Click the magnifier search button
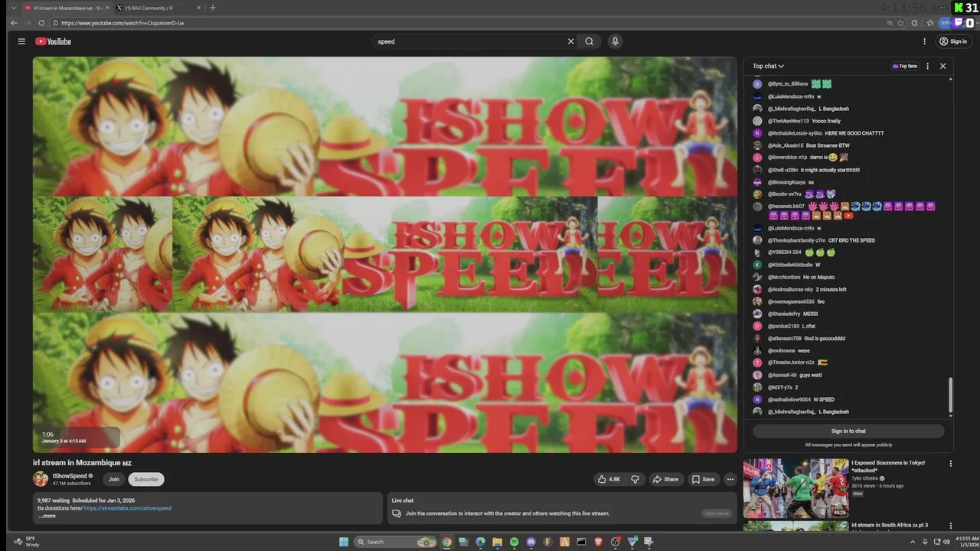The image size is (980, 551). click(589, 41)
